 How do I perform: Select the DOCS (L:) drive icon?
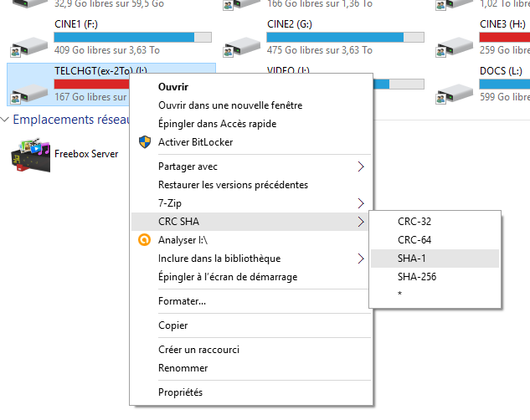(455, 94)
